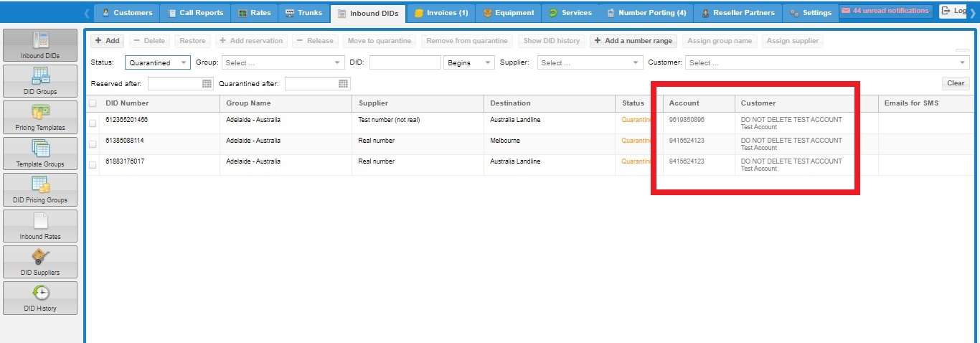This screenshot has width=980, height=343.
Task: Select all rows via header checkbox
Action: click(93, 103)
